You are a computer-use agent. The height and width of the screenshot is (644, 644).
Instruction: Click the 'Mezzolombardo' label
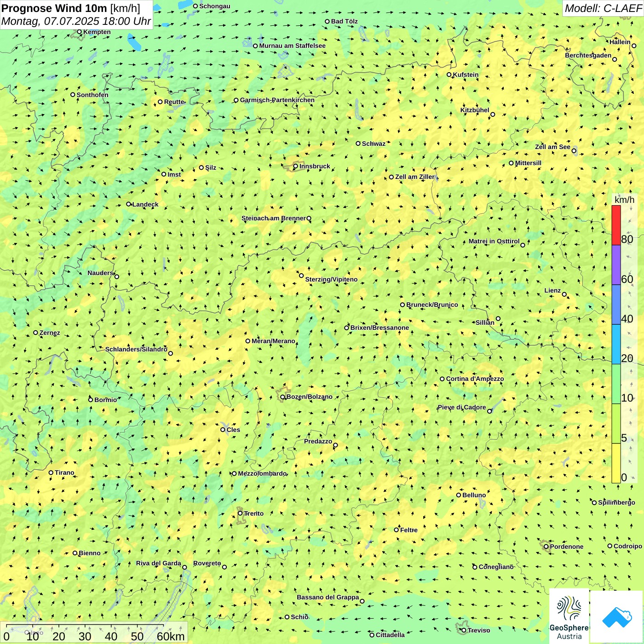[x=262, y=473]
